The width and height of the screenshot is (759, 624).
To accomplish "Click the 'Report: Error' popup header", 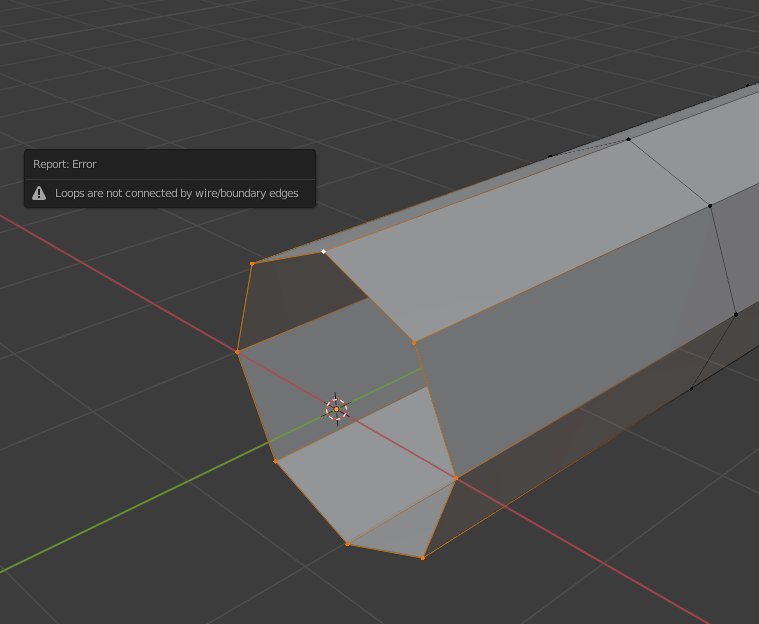I will (x=170, y=164).
